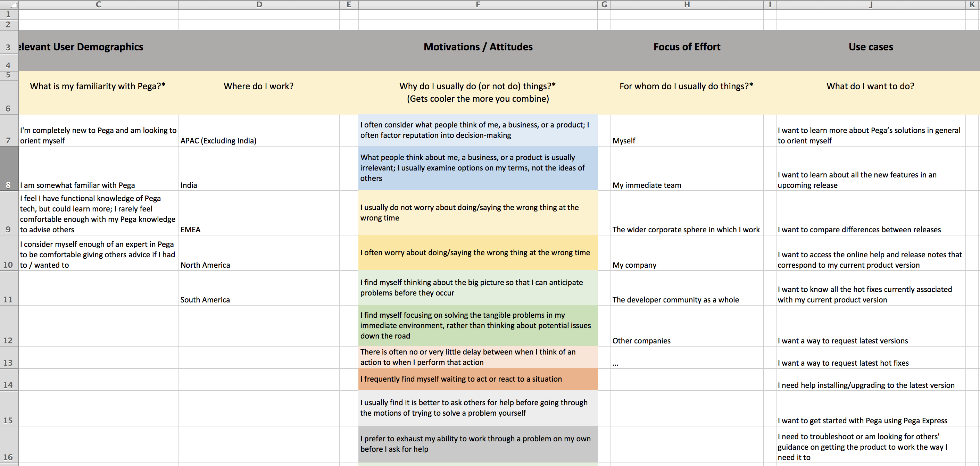Select 'solving the tangible problems' green cell
This screenshot has width=980, height=466.
(x=478, y=326)
